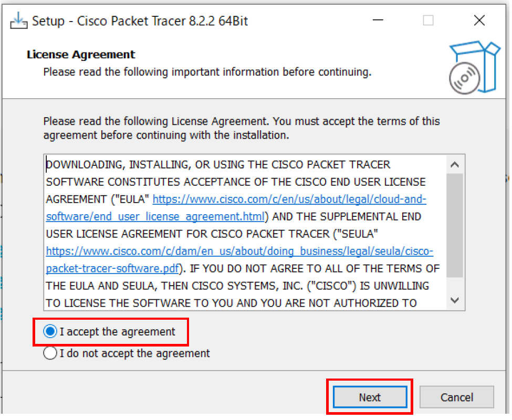Click the "License Agreement" heading
This screenshot has width=512, height=420.
(81, 55)
